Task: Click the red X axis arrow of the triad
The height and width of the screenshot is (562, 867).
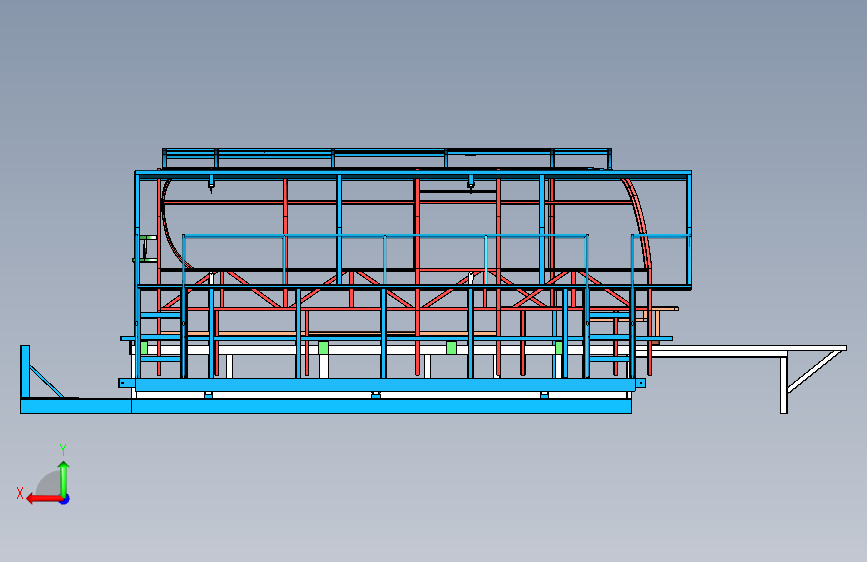Action: pos(43,499)
